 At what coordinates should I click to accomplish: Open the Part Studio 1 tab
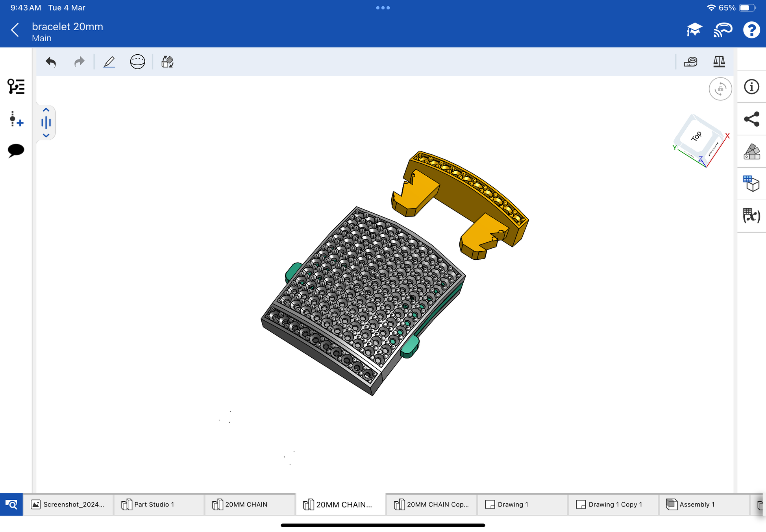coord(154,504)
